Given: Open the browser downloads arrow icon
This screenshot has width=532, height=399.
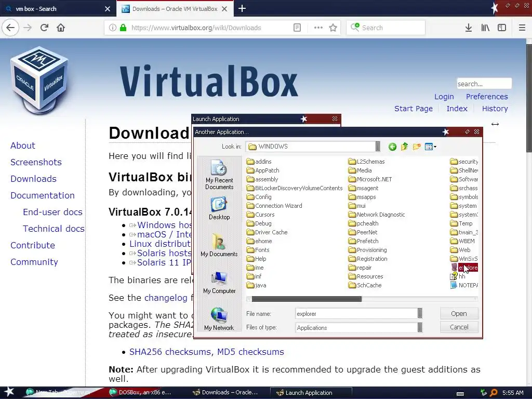Looking at the screenshot, I should (x=469, y=28).
